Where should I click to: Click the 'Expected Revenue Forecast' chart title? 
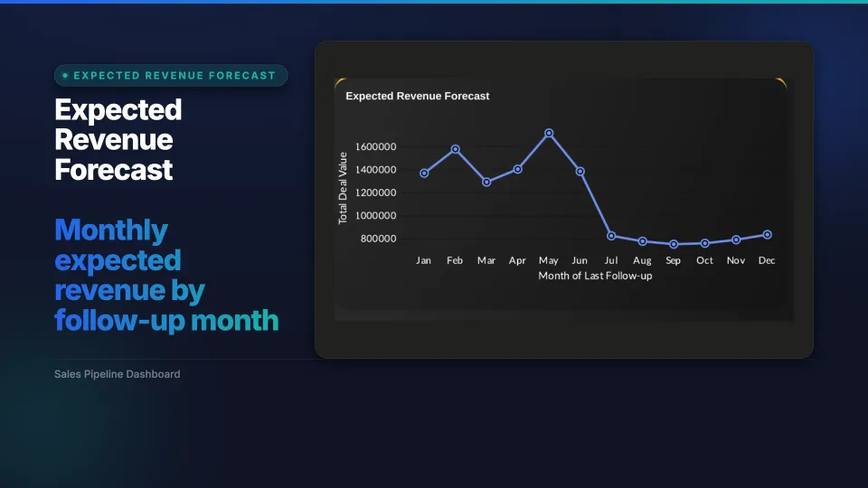[418, 97]
